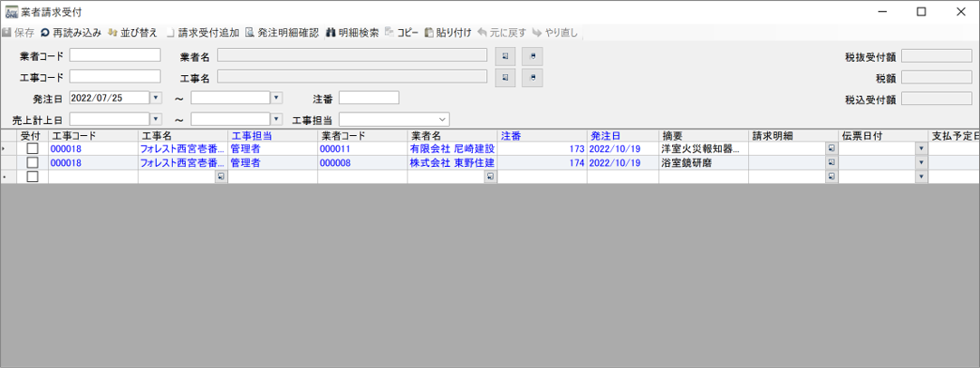Open 請求明細 lookup in the 東野住建 row
The height and width of the screenshot is (368, 980).
(831, 163)
